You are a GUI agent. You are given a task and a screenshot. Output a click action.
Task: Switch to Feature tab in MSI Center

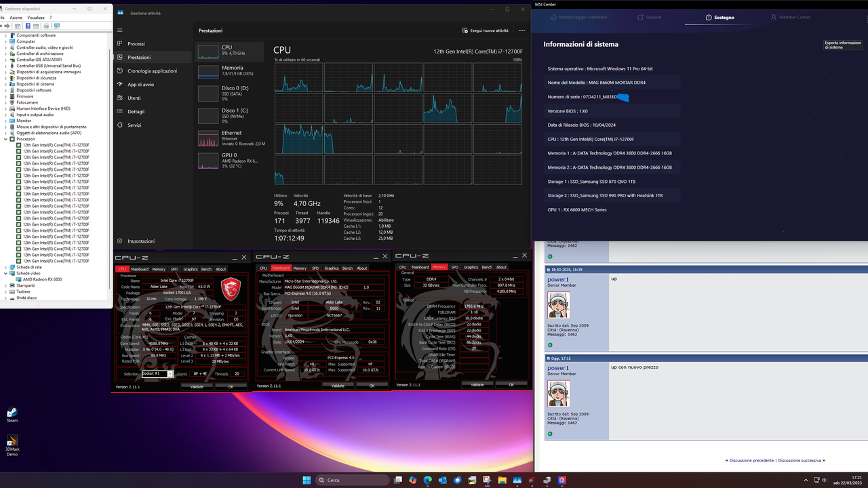(649, 17)
